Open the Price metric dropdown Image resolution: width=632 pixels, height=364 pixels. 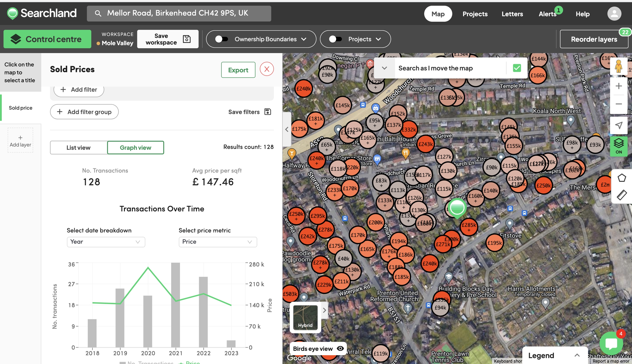click(x=218, y=242)
